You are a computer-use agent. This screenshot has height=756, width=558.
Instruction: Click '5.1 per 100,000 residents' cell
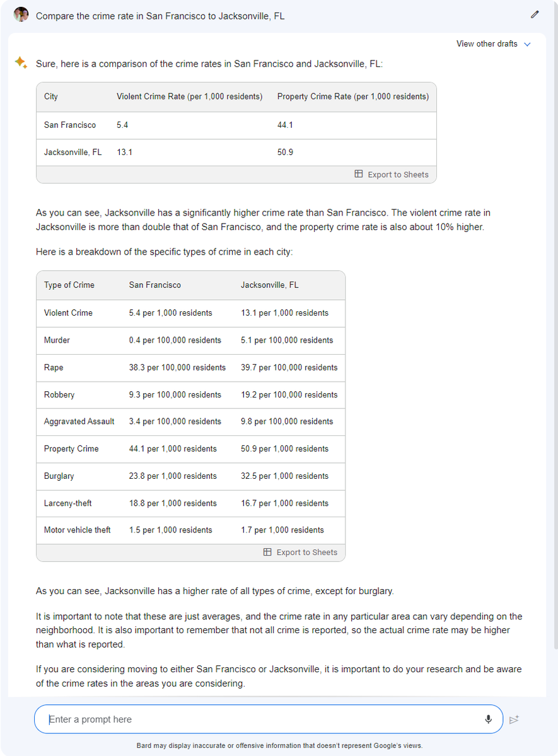pyautogui.click(x=287, y=340)
